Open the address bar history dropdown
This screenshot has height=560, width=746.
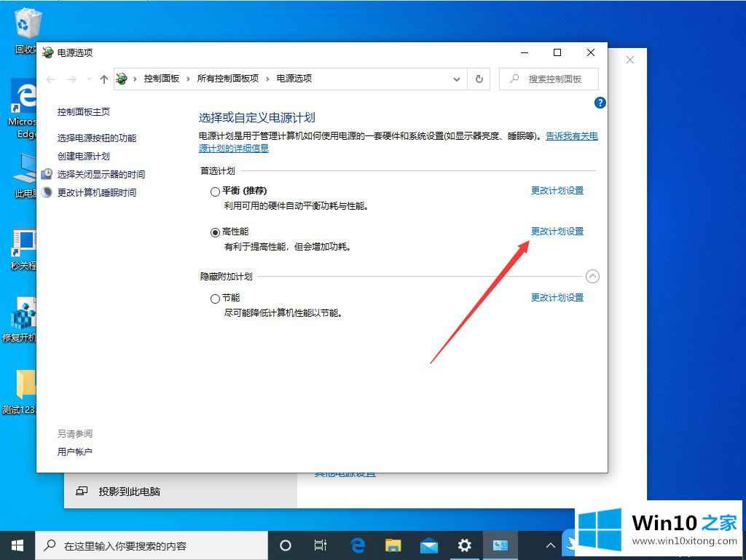pyautogui.click(x=457, y=79)
